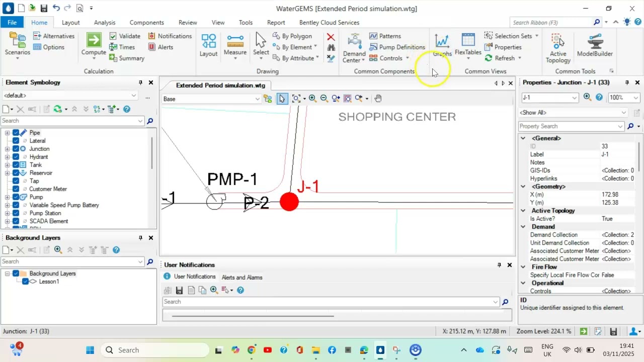The width and height of the screenshot is (644, 362).
Task: Click the binoculars find icon
Action: (331, 47)
